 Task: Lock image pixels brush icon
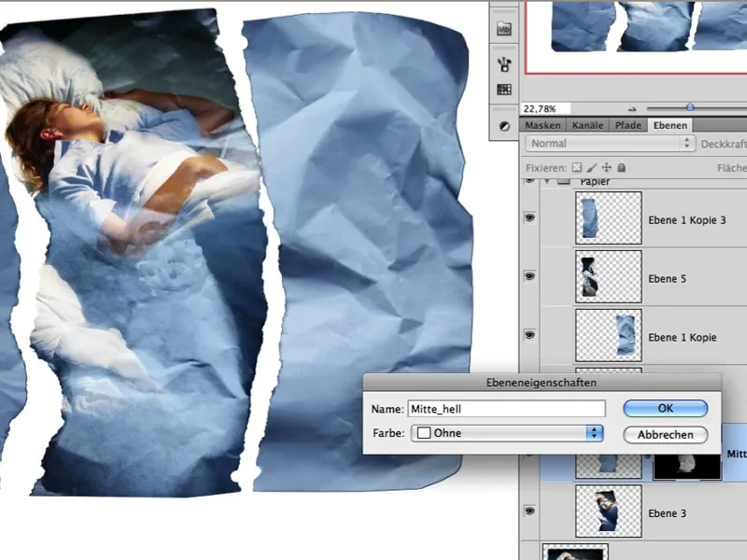592,168
